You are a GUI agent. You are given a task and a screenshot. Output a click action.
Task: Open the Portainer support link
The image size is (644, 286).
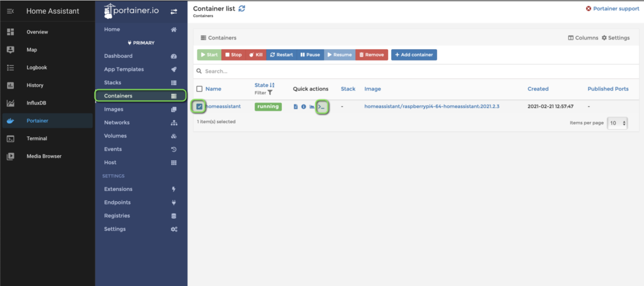(x=613, y=9)
